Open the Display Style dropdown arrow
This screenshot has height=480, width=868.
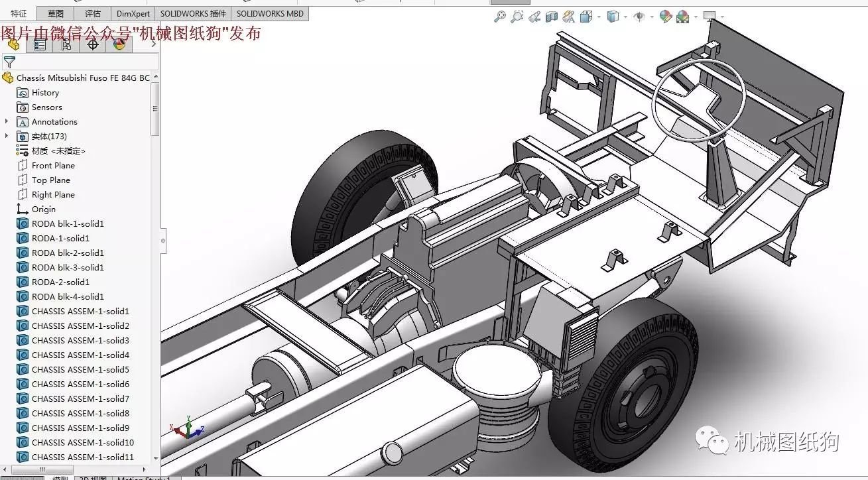click(625, 17)
